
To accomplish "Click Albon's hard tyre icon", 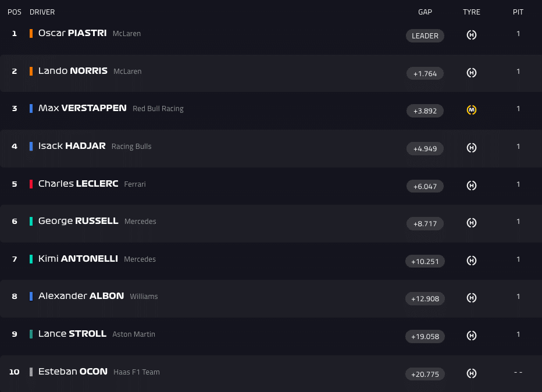I will [x=472, y=298].
